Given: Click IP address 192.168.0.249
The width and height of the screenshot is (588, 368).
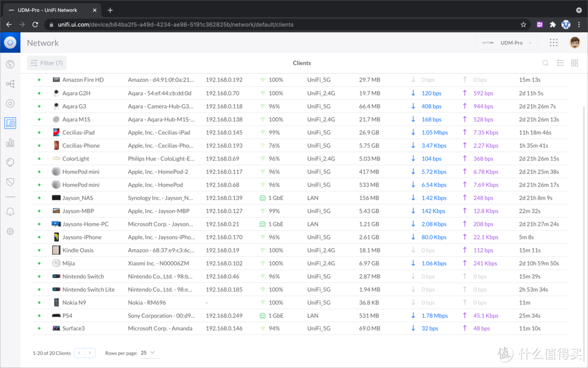Looking at the screenshot, I should [224, 316].
